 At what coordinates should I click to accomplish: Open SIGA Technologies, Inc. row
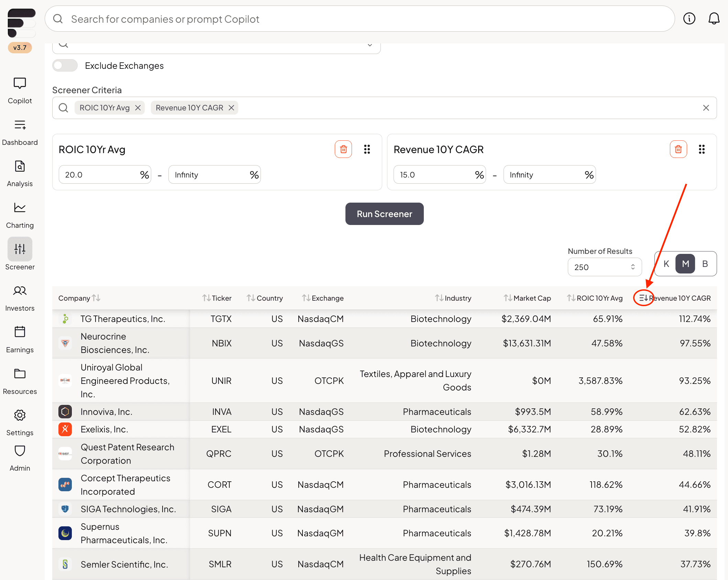[x=384, y=509]
